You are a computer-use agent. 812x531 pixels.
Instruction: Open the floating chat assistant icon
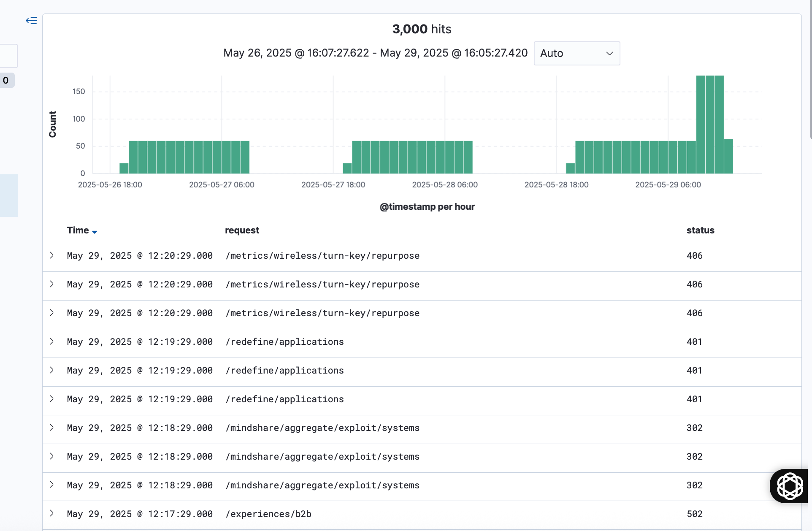pos(789,486)
